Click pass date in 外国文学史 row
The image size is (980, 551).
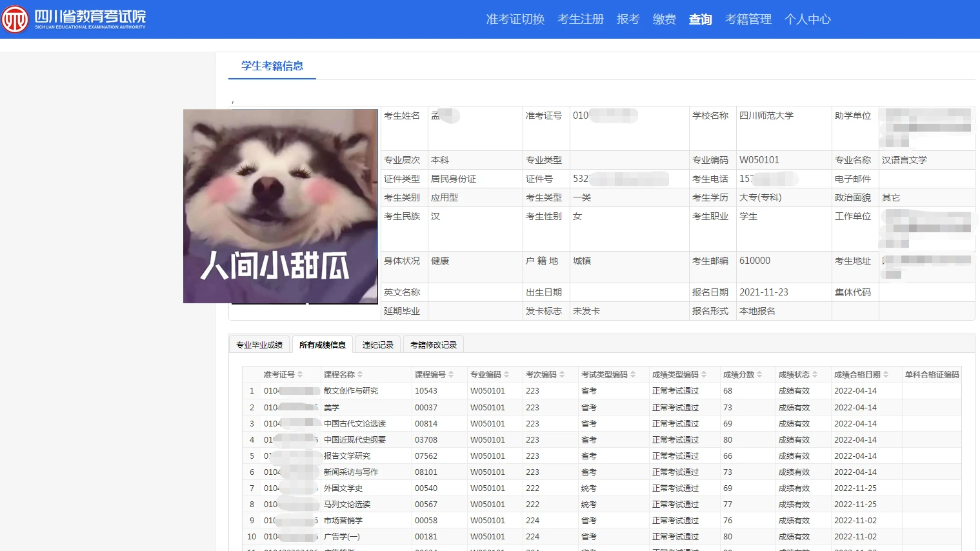(x=855, y=488)
